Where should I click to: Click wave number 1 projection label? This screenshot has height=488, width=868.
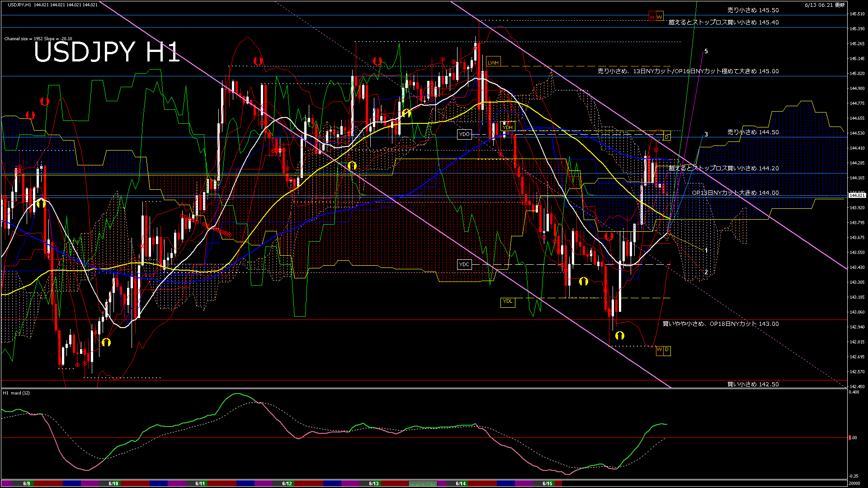point(706,250)
